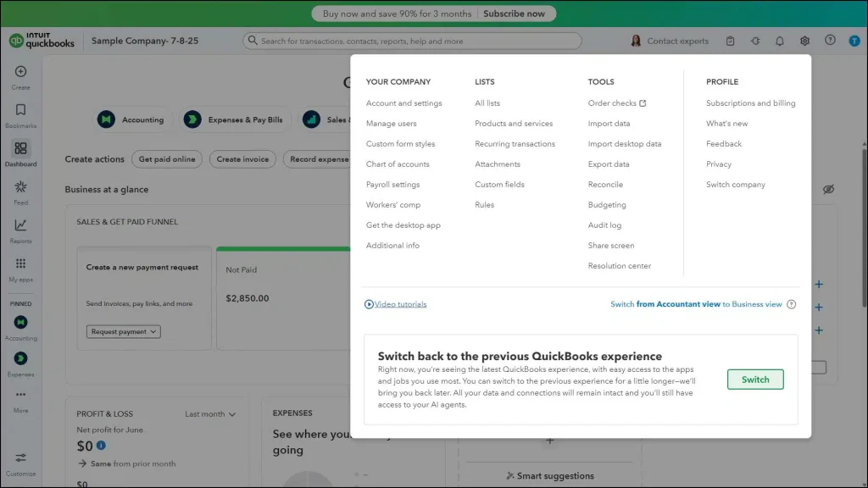Open the Feed sidebar icon
The image size is (868, 488).
click(21, 187)
